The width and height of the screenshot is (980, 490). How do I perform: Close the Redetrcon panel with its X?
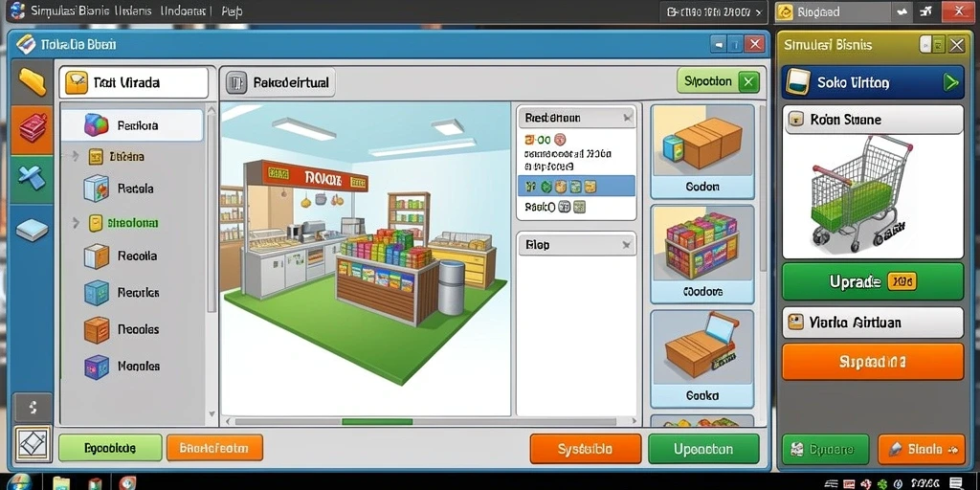click(x=628, y=118)
